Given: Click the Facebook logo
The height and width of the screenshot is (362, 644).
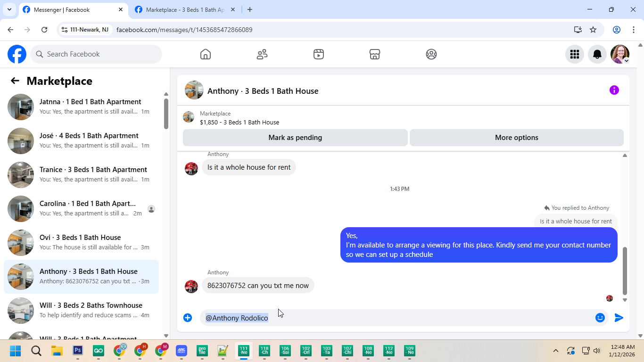Looking at the screenshot, I should click(17, 54).
